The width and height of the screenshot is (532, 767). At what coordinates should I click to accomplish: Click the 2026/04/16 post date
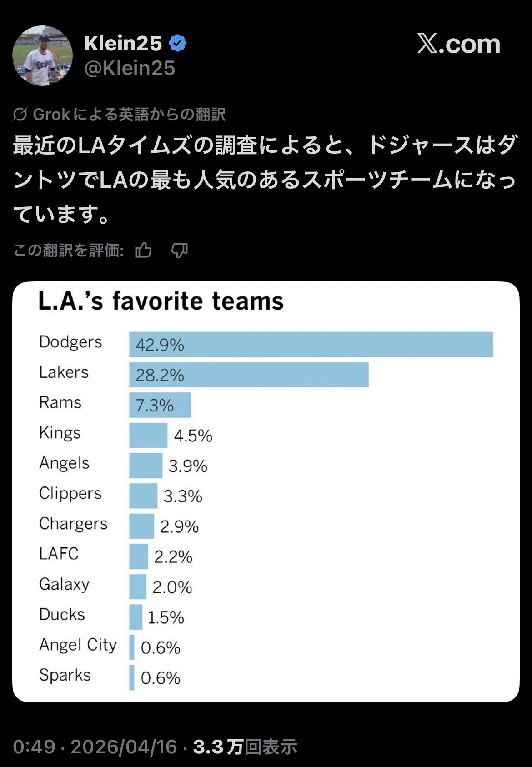coord(124,747)
